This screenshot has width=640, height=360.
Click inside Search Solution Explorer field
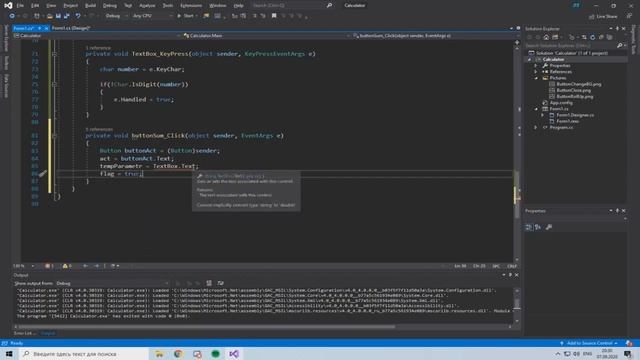(571, 45)
